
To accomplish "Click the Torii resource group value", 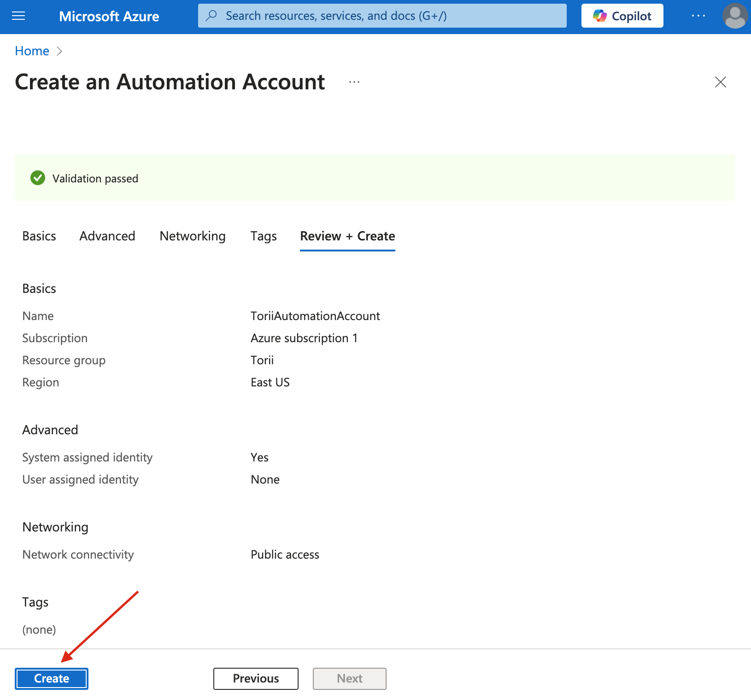I will [x=262, y=360].
